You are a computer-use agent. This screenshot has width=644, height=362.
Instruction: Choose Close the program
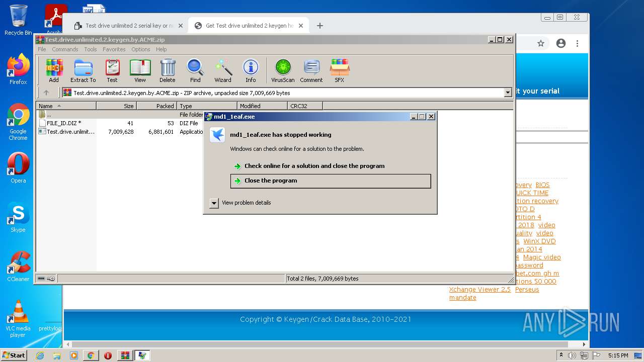(331, 181)
